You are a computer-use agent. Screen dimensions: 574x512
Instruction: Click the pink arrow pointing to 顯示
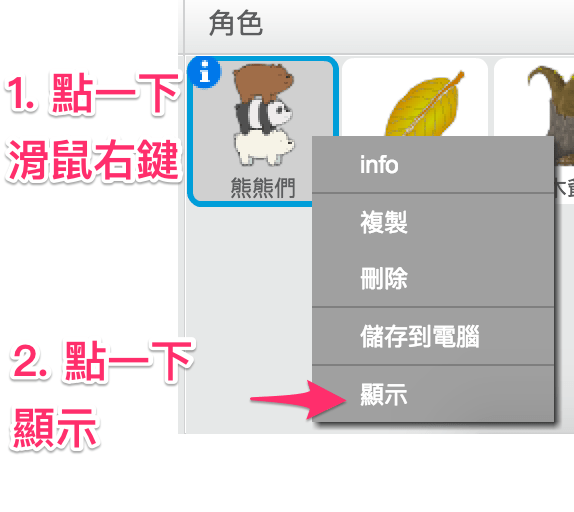[x=298, y=399]
